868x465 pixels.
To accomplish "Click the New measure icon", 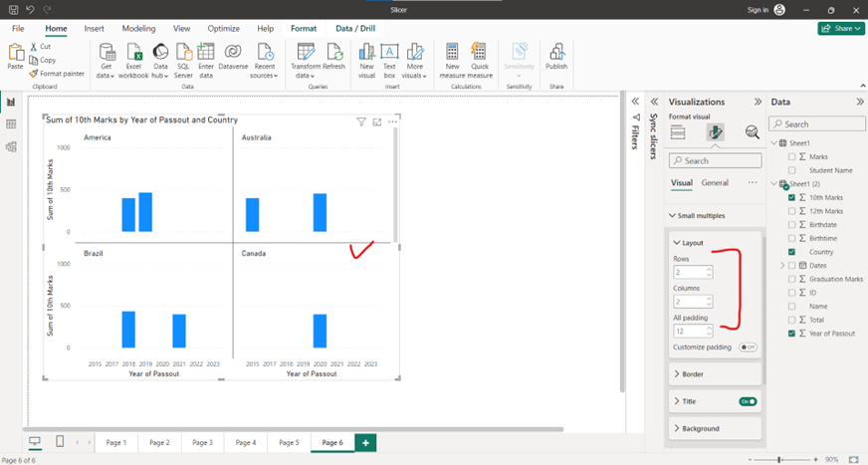I will click(452, 59).
